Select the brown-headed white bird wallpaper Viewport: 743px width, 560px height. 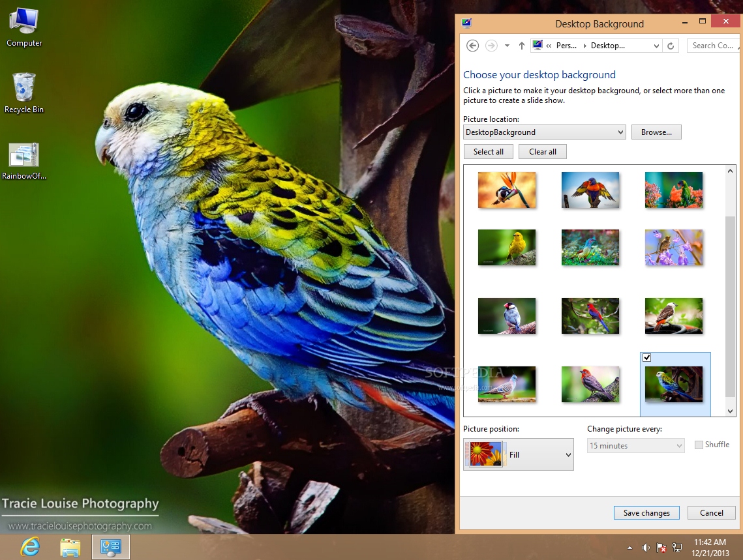coord(673,316)
